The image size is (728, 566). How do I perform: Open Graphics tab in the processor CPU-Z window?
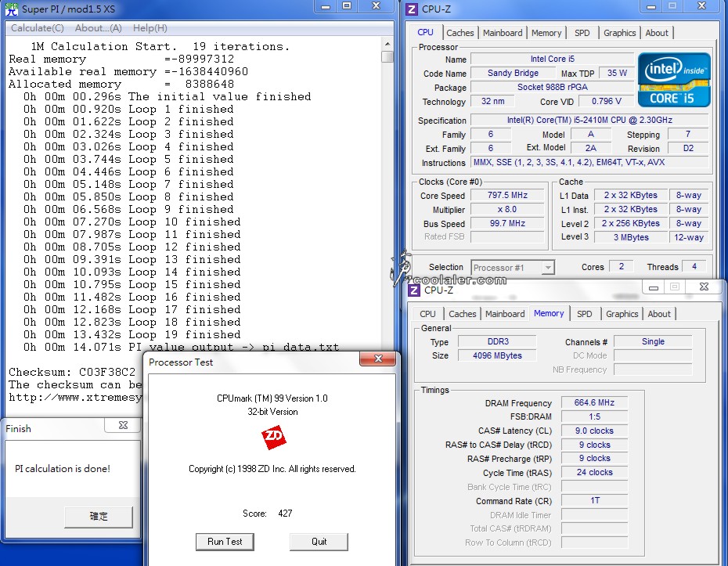tap(619, 33)
